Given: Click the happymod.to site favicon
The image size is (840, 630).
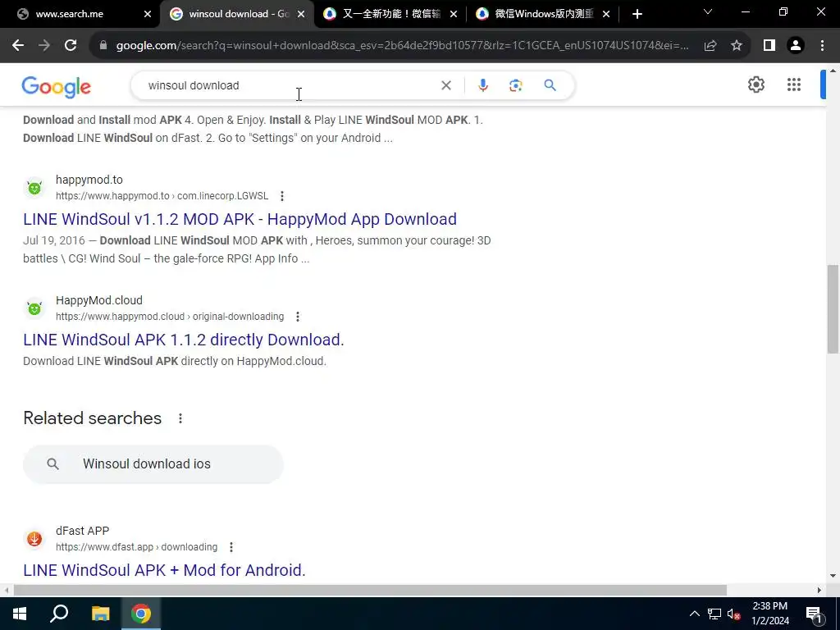Looking at the screenshot, I should 34,188.
